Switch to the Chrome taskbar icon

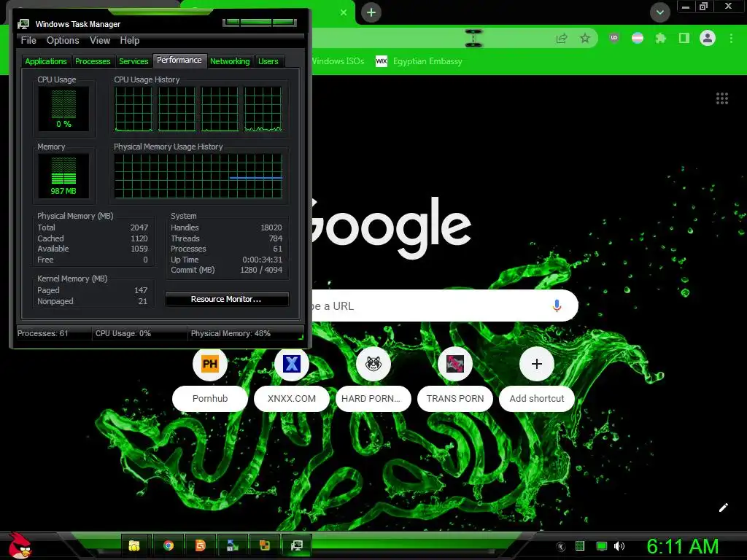point(169,545)
